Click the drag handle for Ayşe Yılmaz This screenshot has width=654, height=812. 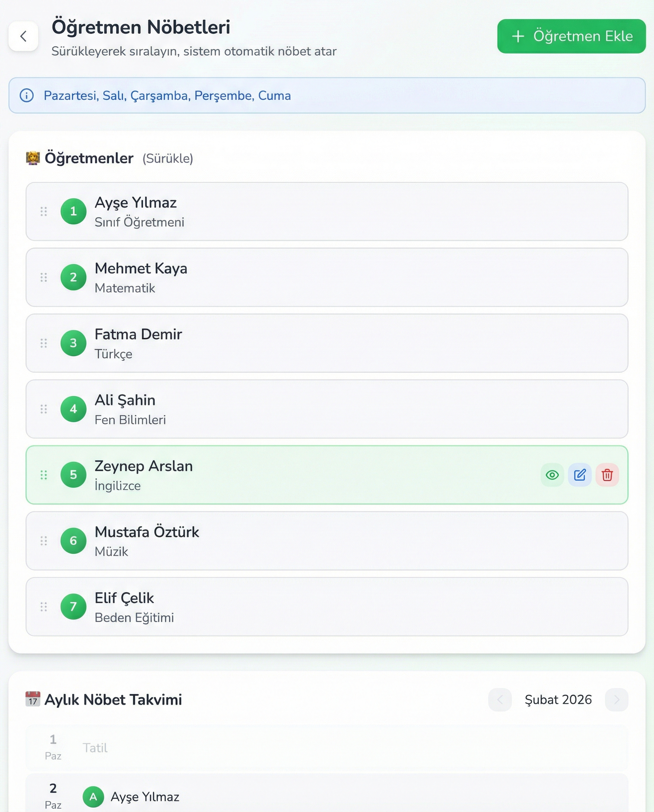pos(44,211)
